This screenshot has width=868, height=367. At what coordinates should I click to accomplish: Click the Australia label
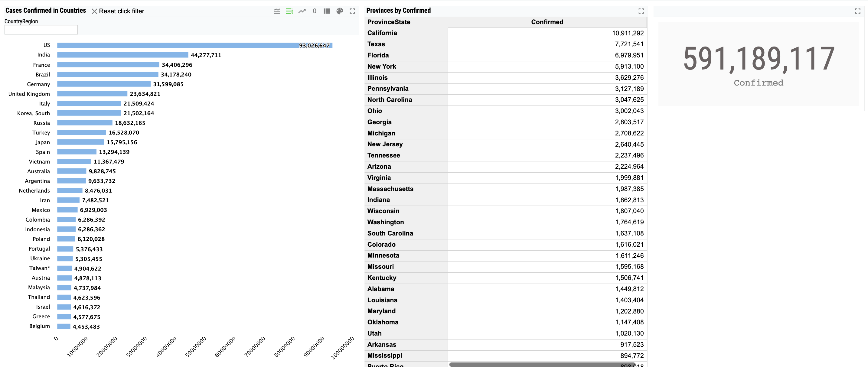(x=38, y=171)
